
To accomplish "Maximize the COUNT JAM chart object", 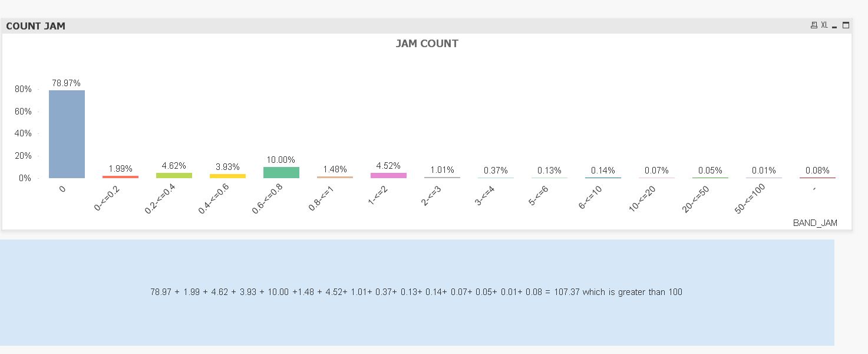I will coord(846,25).
